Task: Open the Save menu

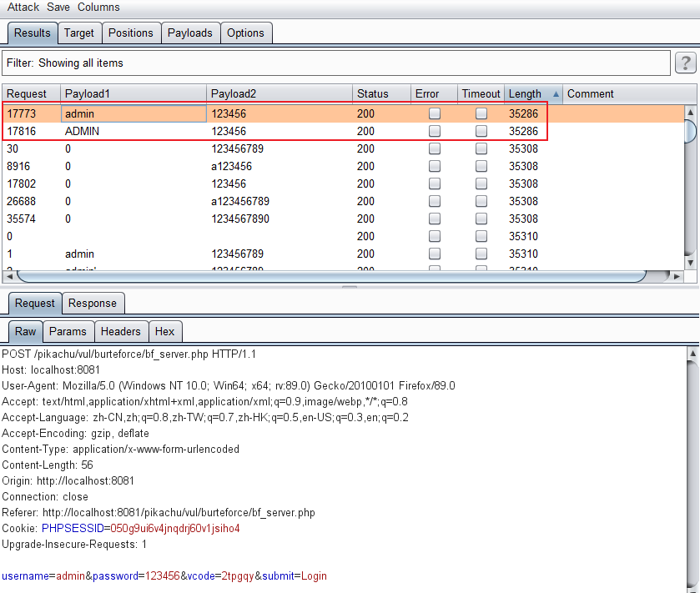Action: point(58,7)
